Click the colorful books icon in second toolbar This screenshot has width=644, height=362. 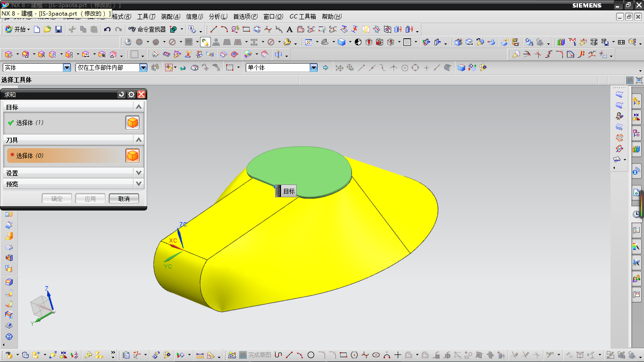tap(561, 42)
